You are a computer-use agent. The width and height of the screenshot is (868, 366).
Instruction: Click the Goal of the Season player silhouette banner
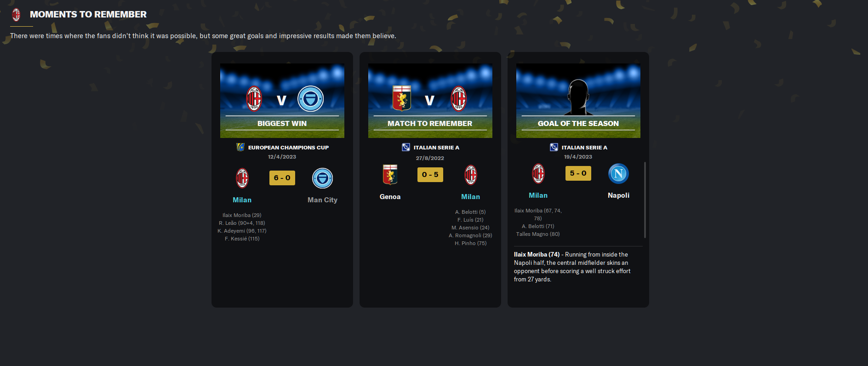pos(578,101)
